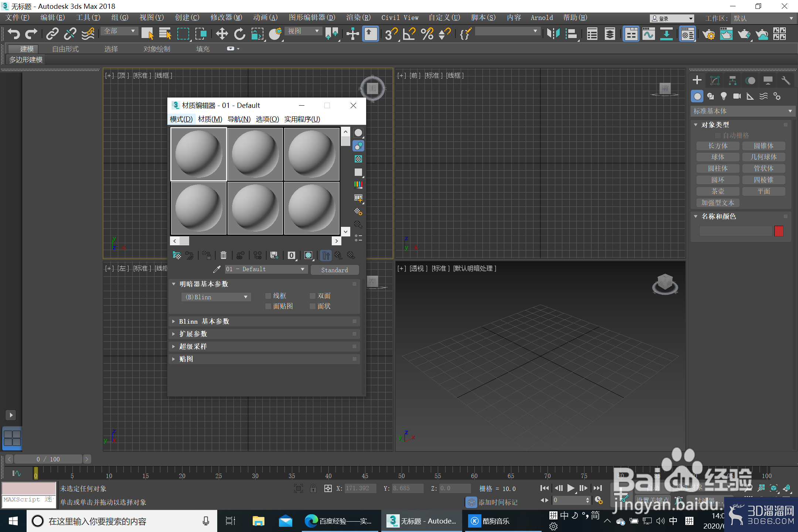Click the material eyedropper pick icon
Viewport: 798px width, 532px height.
[x=217, y=269]
